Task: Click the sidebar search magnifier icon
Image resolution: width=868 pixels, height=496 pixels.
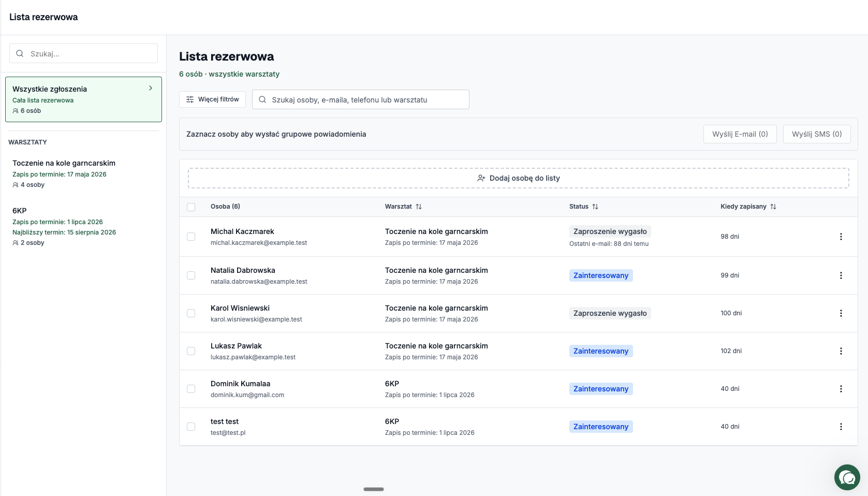Action: (20, 53)
